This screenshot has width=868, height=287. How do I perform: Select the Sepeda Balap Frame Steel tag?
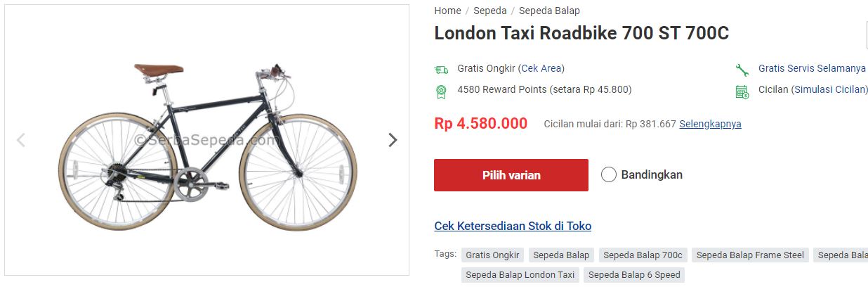click(750, 255)
